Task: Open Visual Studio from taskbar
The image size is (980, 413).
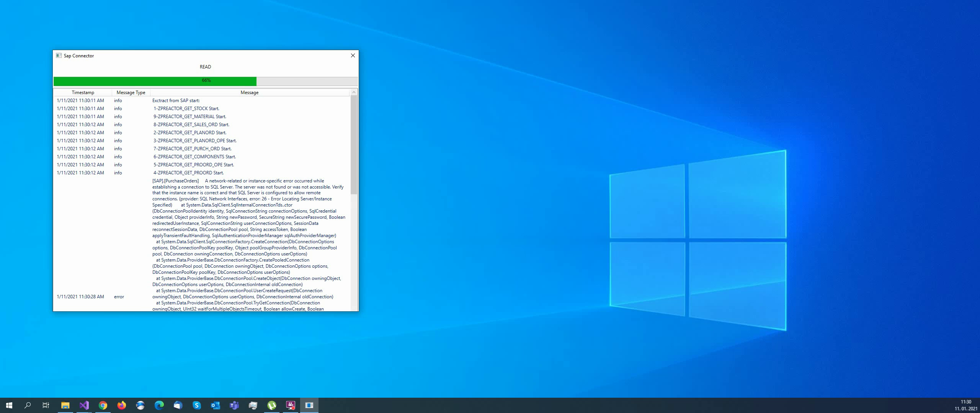Action: pyautogui.click(x=84, y=405)
